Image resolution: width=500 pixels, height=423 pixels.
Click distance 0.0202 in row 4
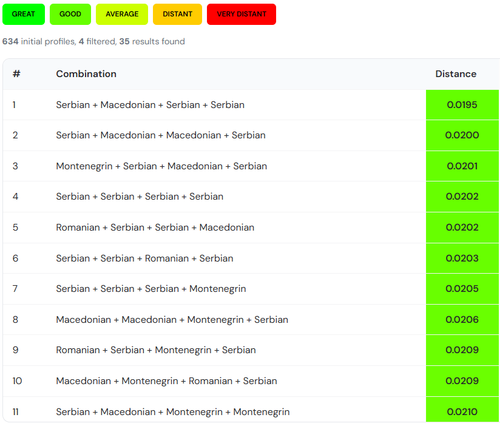pos(462,196)
